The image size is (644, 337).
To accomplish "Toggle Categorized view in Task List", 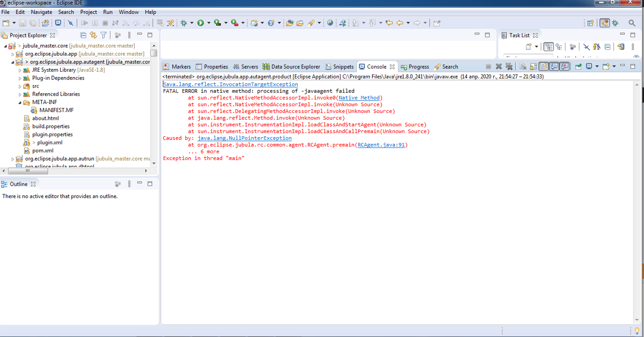I will coord(548,47).
